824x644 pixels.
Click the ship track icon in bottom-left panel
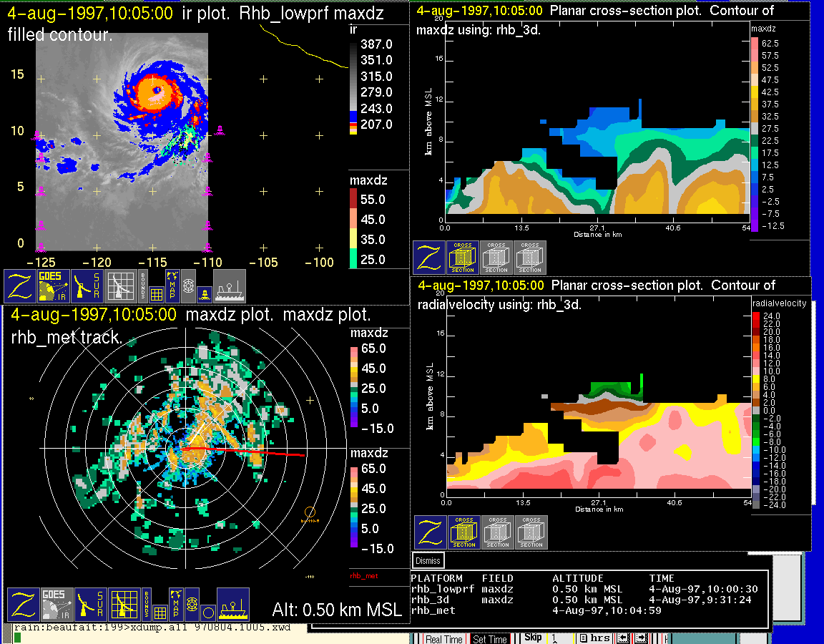coord(233,605)
